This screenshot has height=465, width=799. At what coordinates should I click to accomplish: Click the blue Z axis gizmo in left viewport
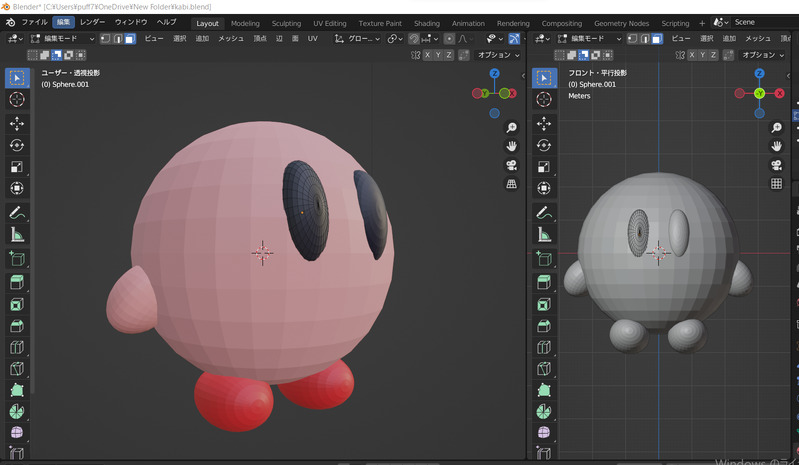pos(494,74)
